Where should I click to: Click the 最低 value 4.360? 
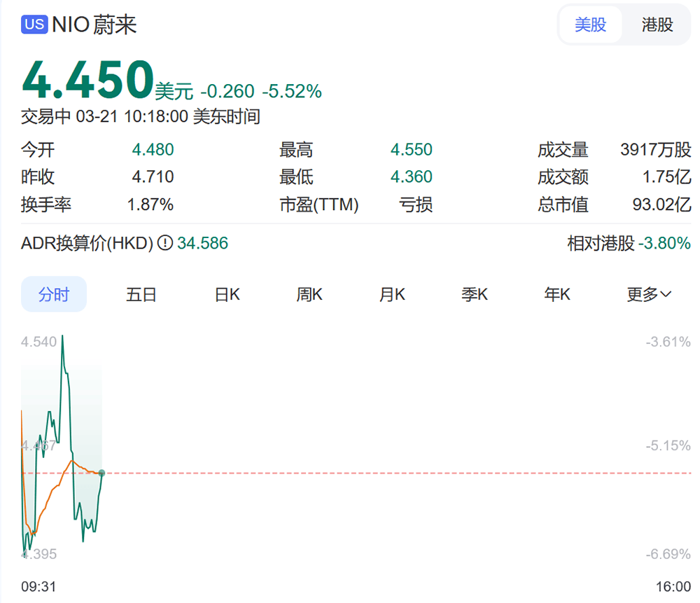[x=411, y=177]
